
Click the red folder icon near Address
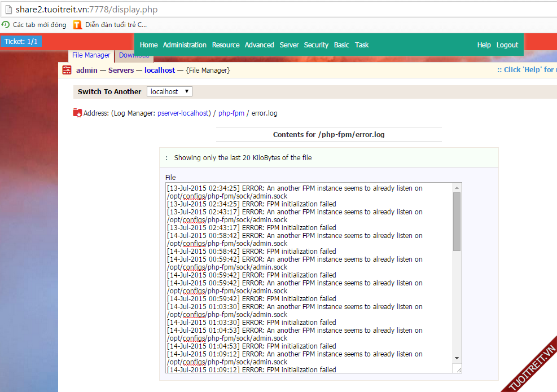click(x=77, y=113)
